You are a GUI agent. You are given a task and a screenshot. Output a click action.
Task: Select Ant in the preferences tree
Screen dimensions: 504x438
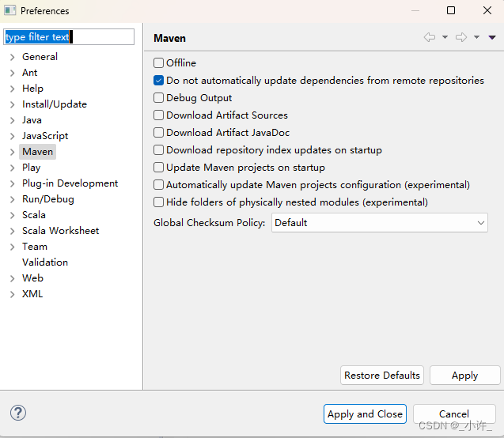tap(29, 73)
